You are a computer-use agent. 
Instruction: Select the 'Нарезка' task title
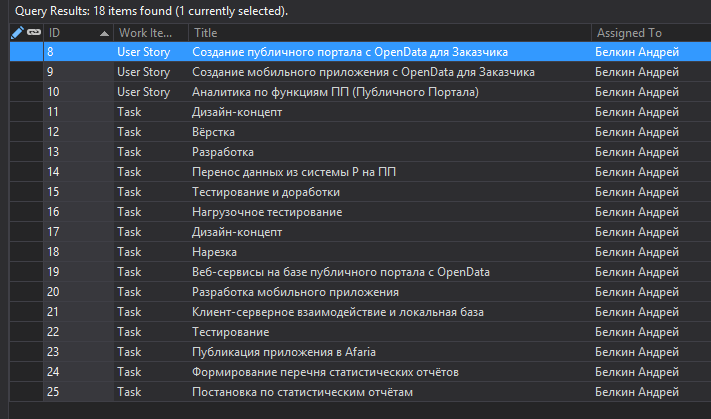click(x=214, y=252)
